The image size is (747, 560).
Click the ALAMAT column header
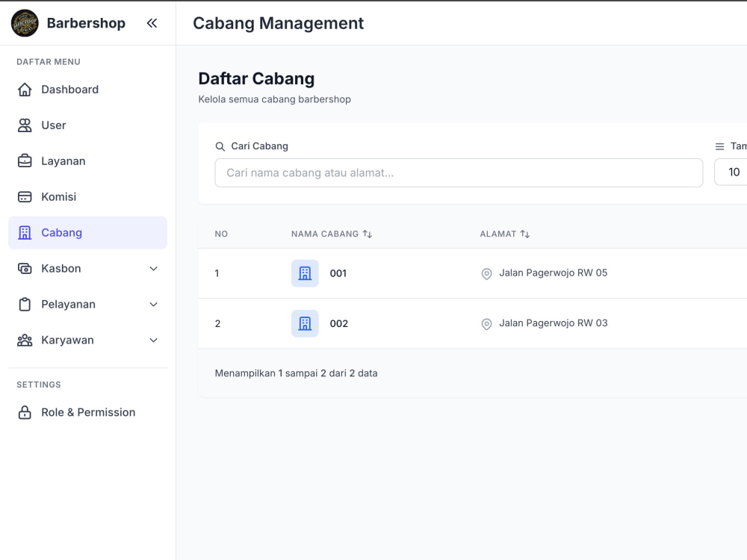(x=498, y=234)
